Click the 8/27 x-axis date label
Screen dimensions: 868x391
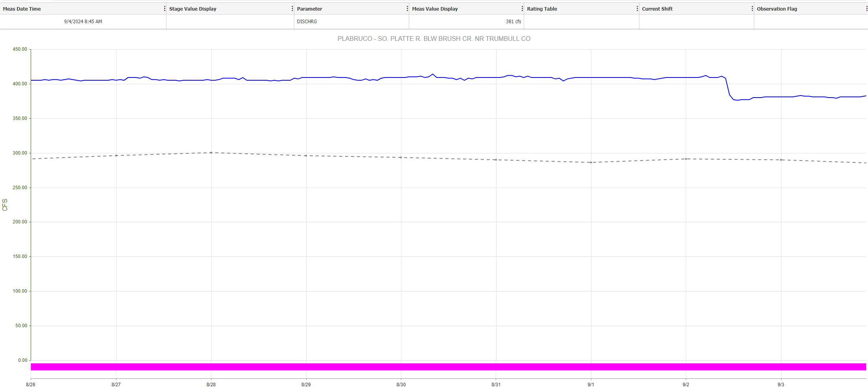(x=116, y=385)
